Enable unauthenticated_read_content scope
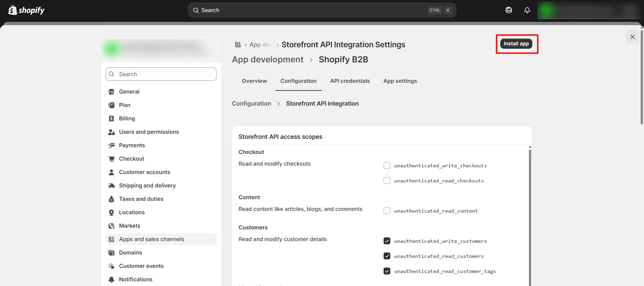Screen dimensions: 644x286 pyautogui.click(x=387, y=211)
